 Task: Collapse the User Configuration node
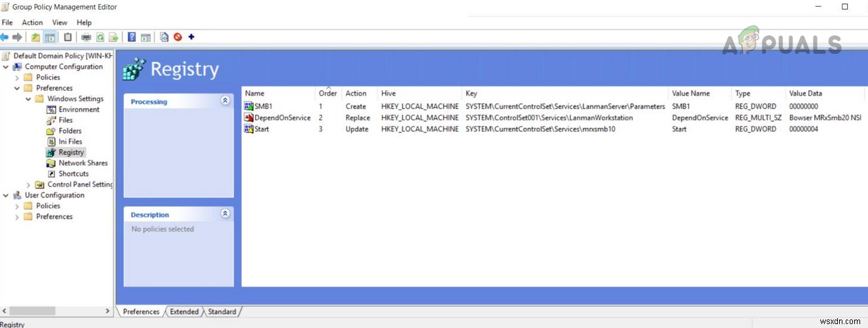pyautogui.click(x=6, y=195)
